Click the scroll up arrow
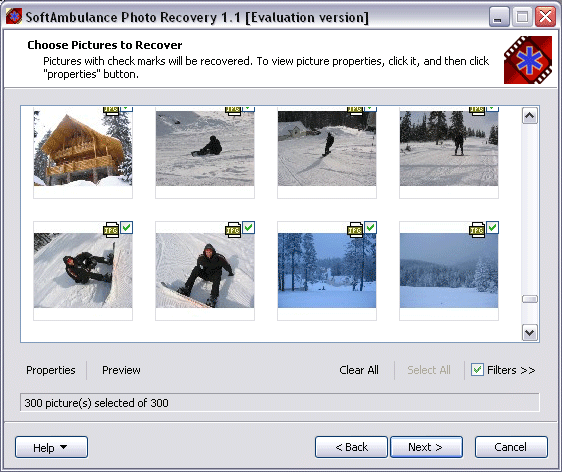This screenshot has height=472, width=562. pyautogui.click(x=530, y=115)
